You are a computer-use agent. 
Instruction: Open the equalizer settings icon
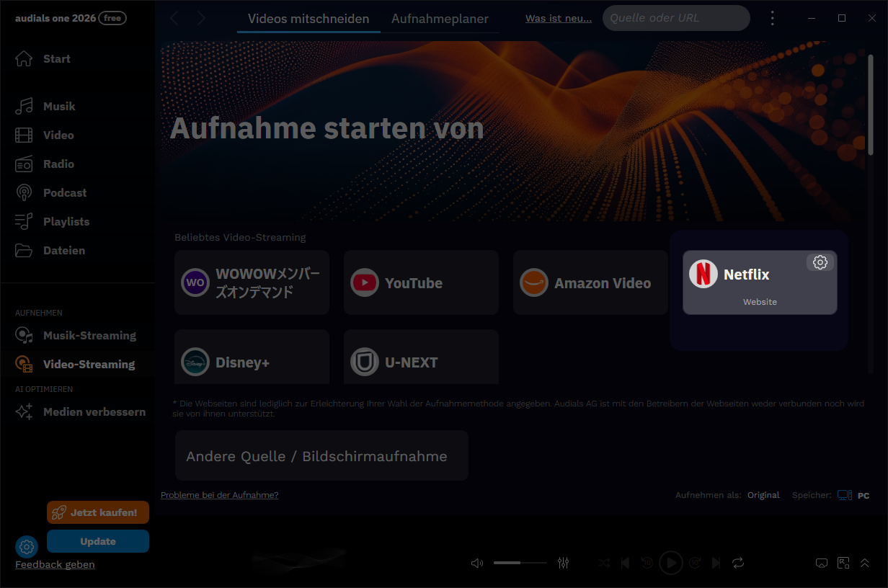pyautogui.click(x=564, y=563)
